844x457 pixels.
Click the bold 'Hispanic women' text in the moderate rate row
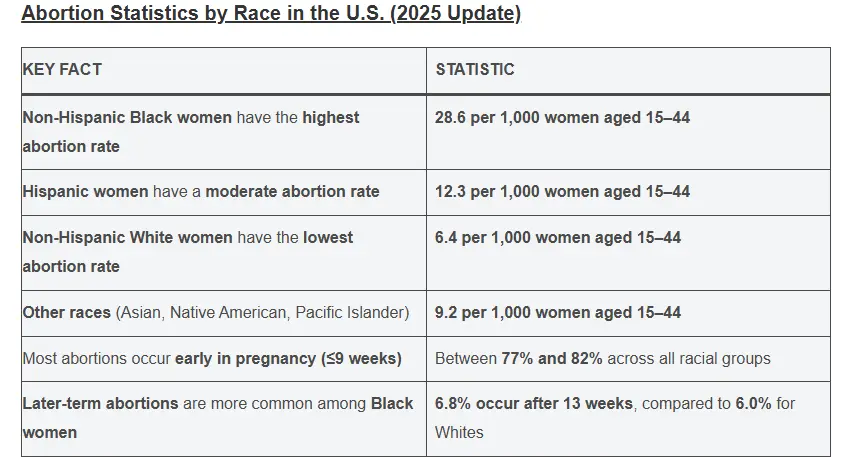point(85,191)
